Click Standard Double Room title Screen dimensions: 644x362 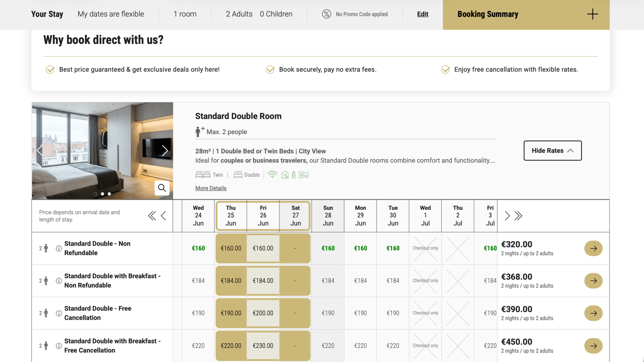coord(238,116)
